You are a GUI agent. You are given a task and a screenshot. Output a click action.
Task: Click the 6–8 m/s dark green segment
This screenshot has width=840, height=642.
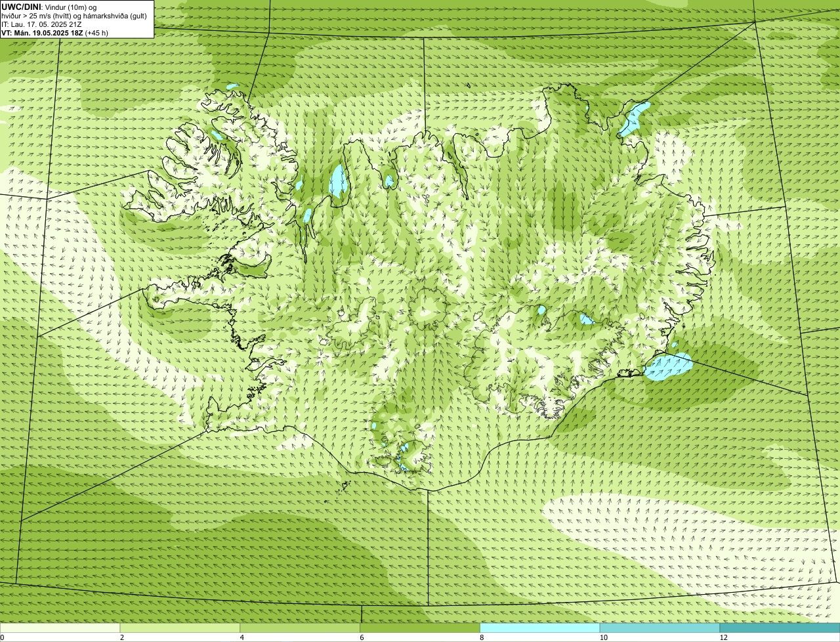coord(420,628)
